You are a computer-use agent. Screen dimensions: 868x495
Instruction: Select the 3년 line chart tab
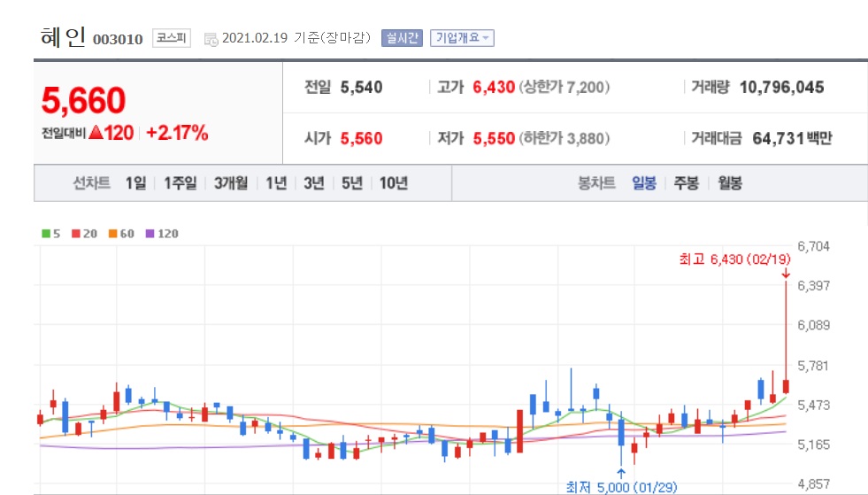(x=314, y=183)
